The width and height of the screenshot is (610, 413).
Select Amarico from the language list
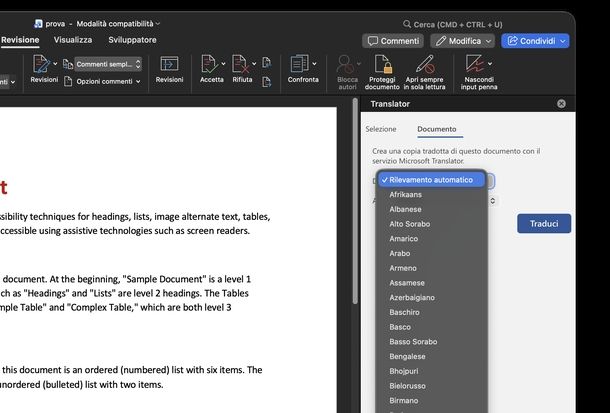point(431,239)
